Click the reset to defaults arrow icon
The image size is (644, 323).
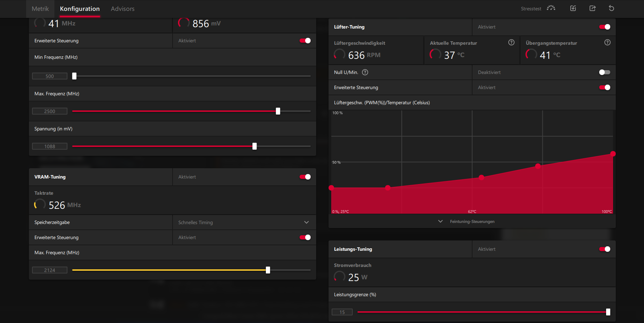612,8
